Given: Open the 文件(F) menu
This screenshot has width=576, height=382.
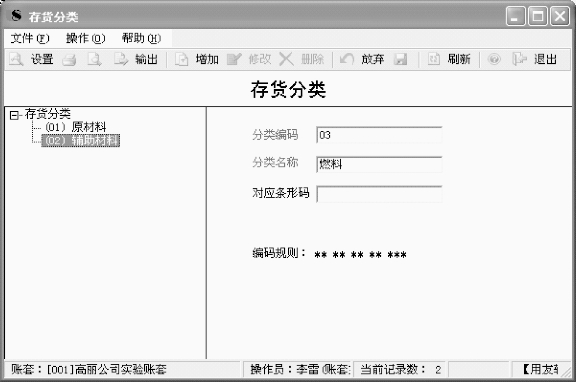Looking at the screenshot, I should (x=30, y=38).
